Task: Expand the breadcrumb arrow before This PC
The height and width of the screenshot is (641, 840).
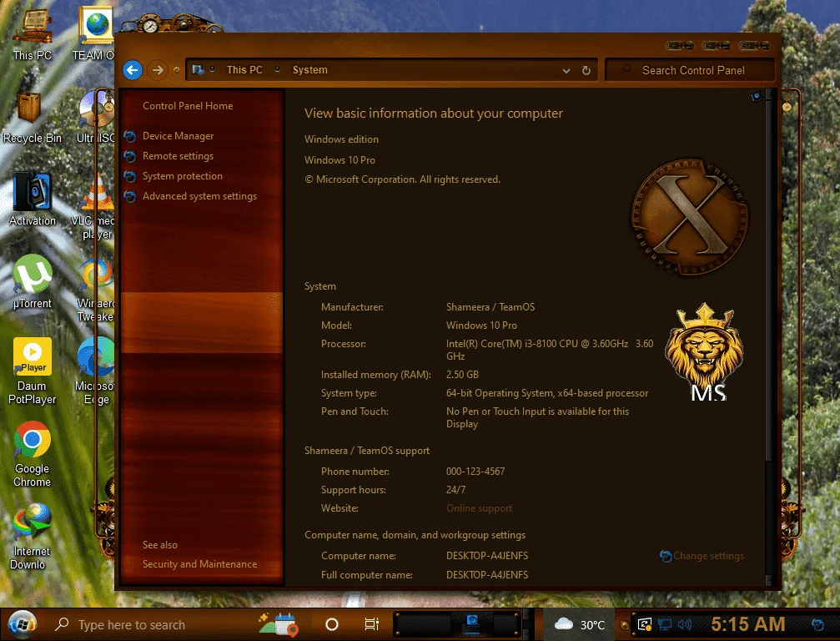Action: 213,69
